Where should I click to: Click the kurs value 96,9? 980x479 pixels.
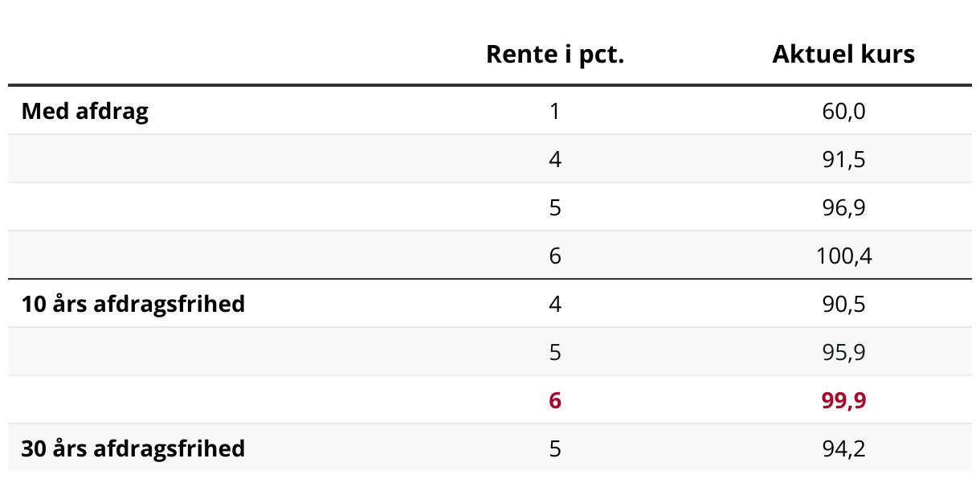pyautogui.click(x=843, y=207)
